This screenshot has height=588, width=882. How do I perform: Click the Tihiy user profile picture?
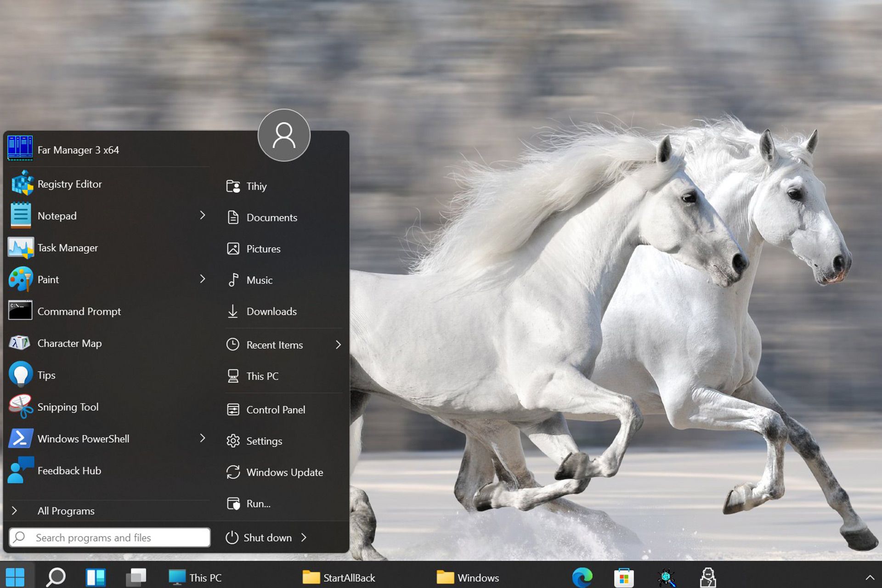click(x=284, y=136)
